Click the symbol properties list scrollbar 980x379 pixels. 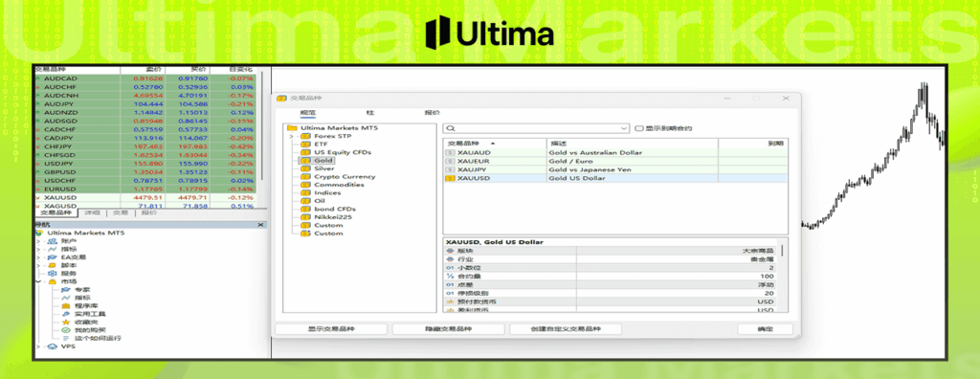click(781, 250)
